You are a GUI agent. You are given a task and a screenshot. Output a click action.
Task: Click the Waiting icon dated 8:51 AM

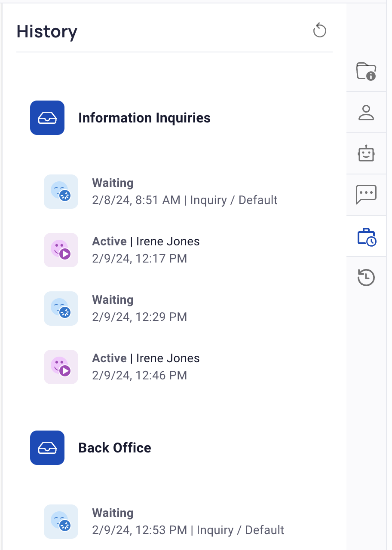click(61, 192)
